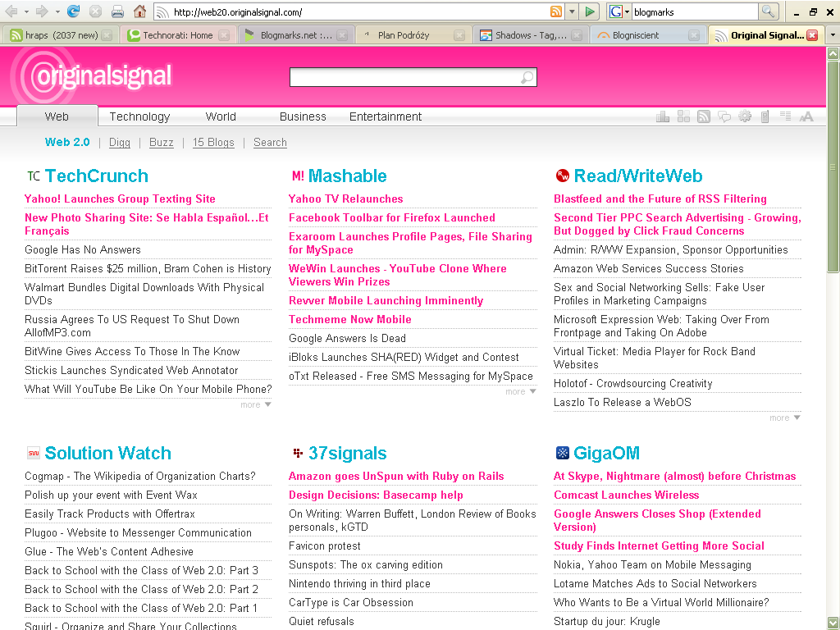This screenshot has height=630, width=840.
Task: Select the Technology section tab
Action: (x=139, y=116)
